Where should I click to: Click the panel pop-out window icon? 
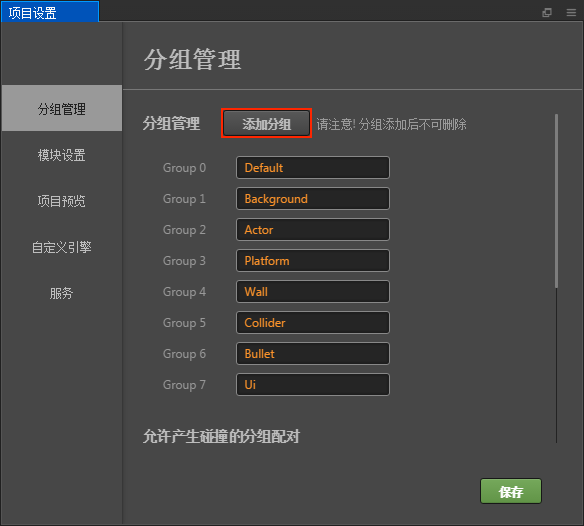[547, 13]
